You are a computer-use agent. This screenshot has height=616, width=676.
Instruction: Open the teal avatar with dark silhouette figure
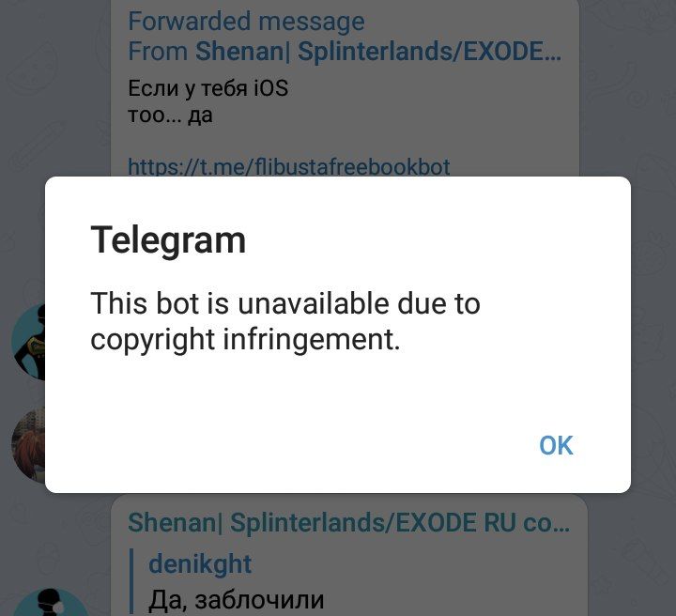[x=28, y=342]
